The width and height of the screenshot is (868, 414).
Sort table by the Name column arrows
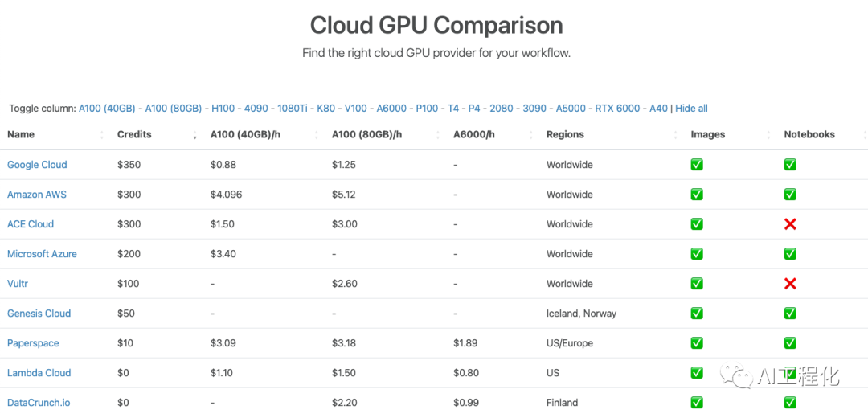102,135
